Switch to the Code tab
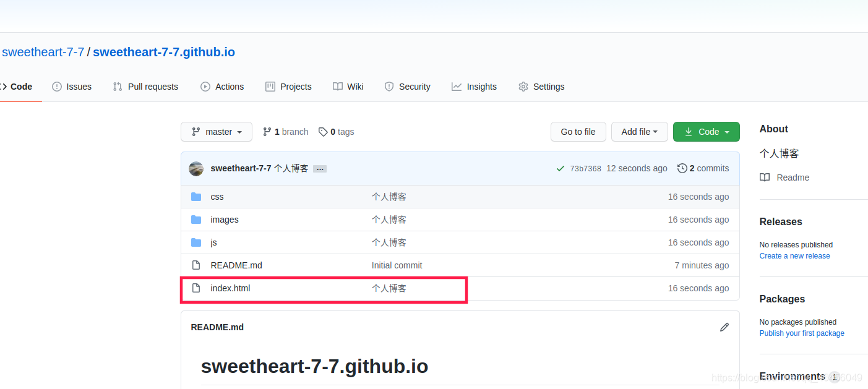The image size is (868, 389). pos(16,87)
